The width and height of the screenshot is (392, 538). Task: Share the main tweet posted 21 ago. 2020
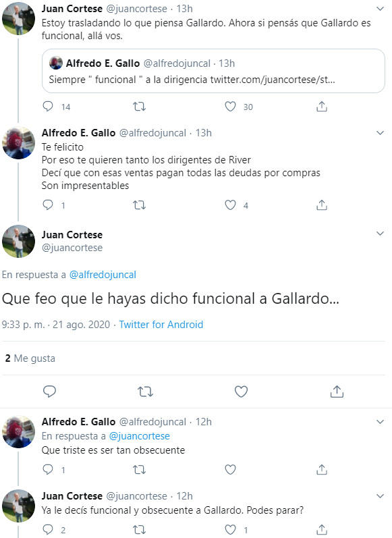[x=337, y=391]
